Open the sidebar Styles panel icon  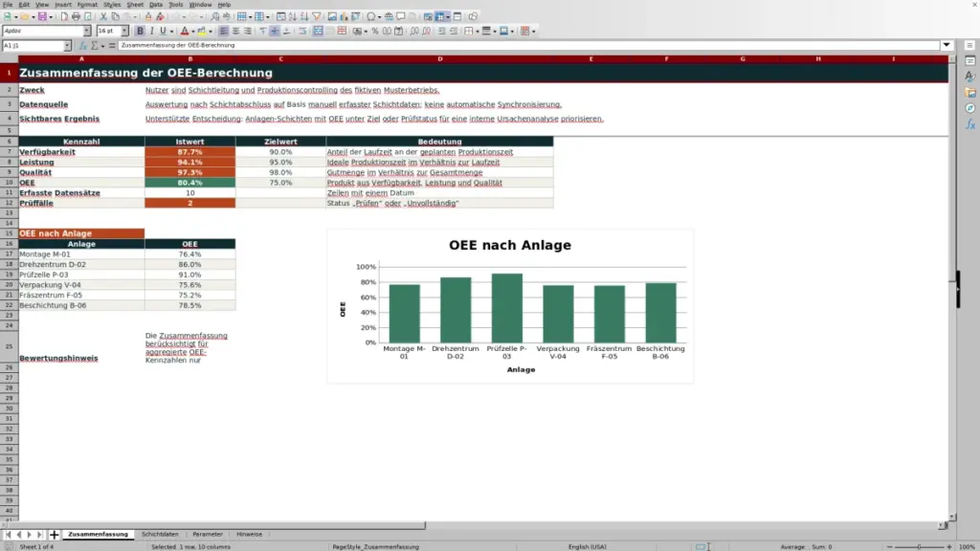pyautogui.click(x=970, y=77)
